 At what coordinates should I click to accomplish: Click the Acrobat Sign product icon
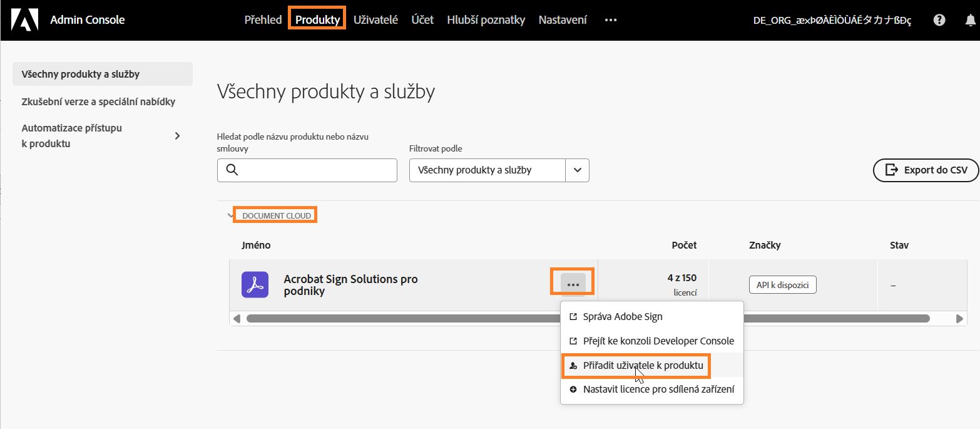255,284
